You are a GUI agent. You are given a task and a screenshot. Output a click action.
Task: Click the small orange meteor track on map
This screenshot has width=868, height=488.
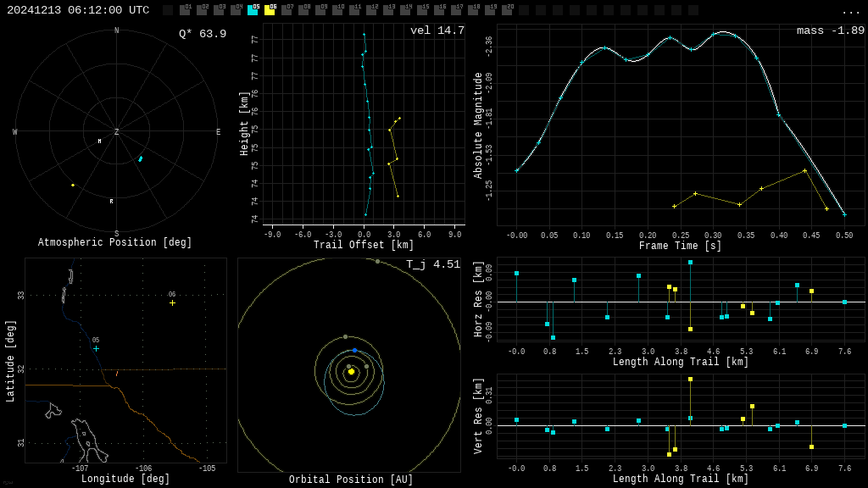click(117, 373)
